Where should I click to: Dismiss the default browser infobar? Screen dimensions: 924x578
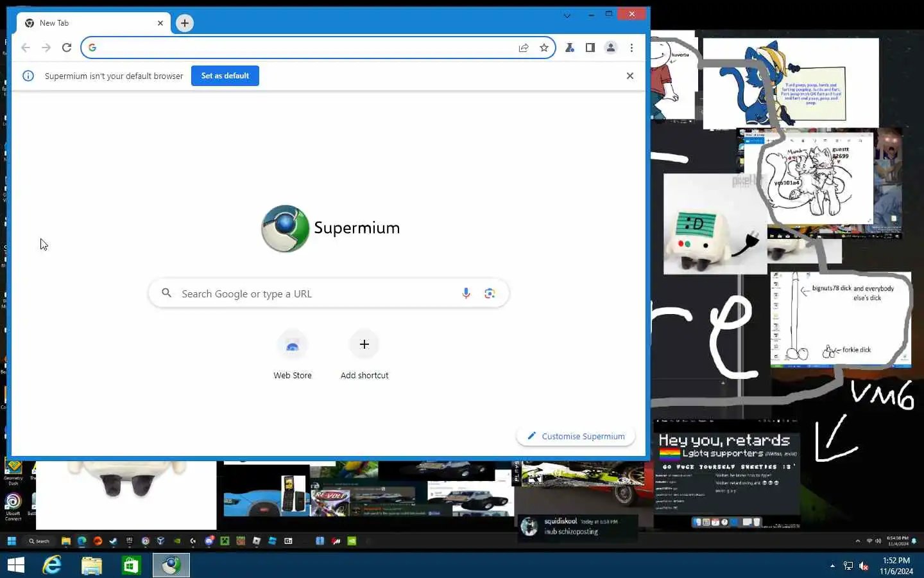click(630, 76)
